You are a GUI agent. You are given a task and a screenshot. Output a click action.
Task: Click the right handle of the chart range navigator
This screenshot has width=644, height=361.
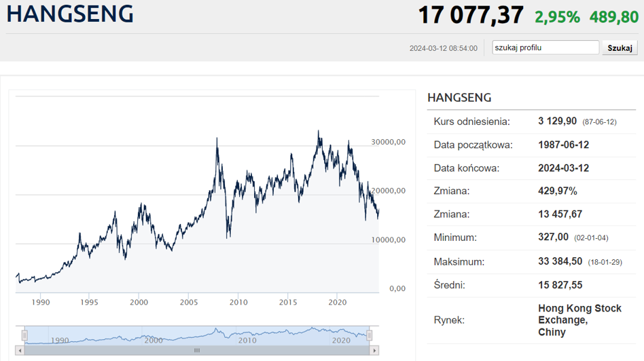click(370, 336)
